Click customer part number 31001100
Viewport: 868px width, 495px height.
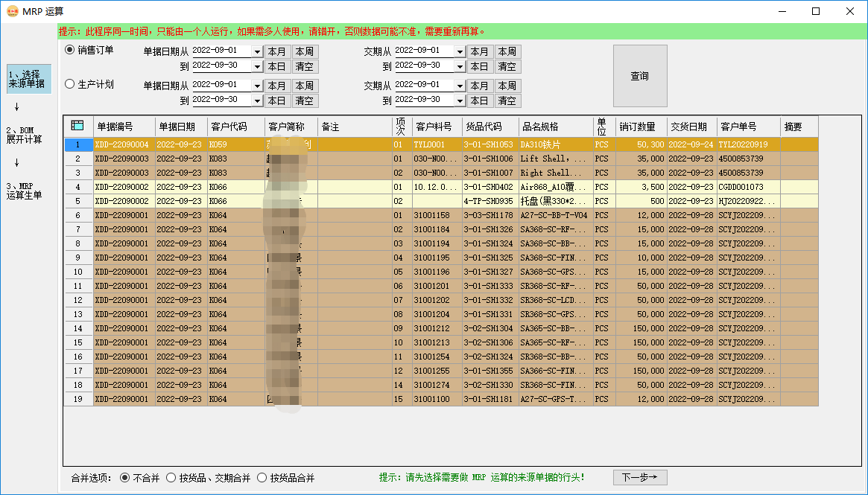[x=437, y=399]
